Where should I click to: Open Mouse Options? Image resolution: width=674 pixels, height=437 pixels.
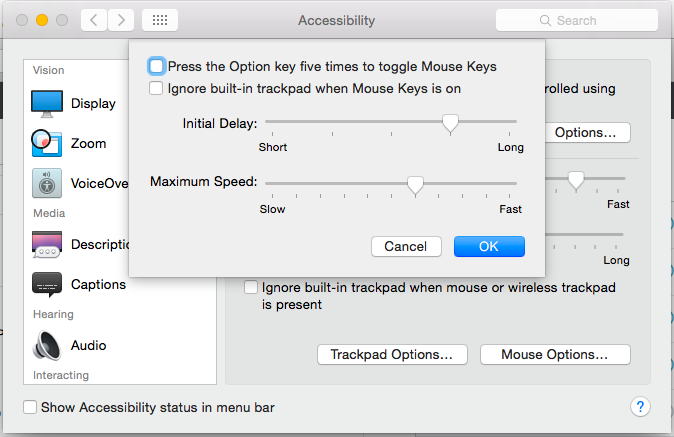(554, 355)
